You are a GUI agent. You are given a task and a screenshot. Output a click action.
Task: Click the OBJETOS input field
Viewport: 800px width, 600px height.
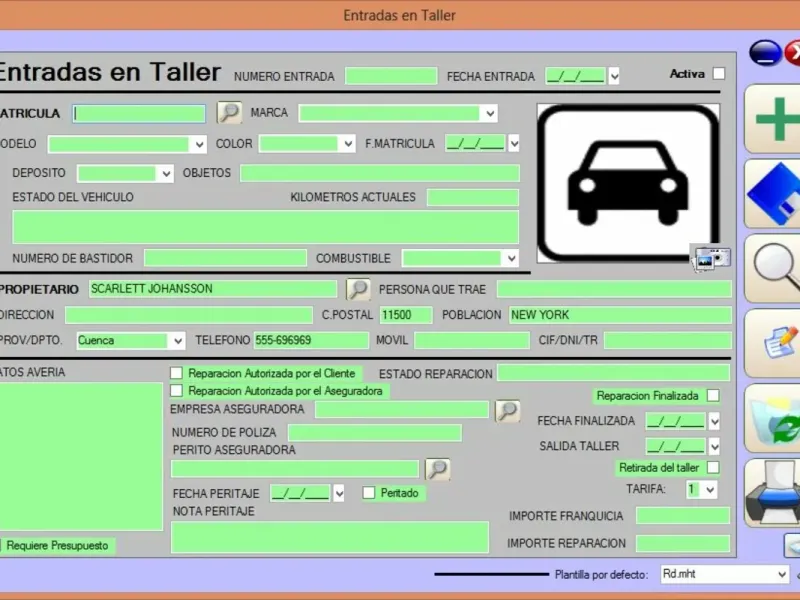click(380, 173)
